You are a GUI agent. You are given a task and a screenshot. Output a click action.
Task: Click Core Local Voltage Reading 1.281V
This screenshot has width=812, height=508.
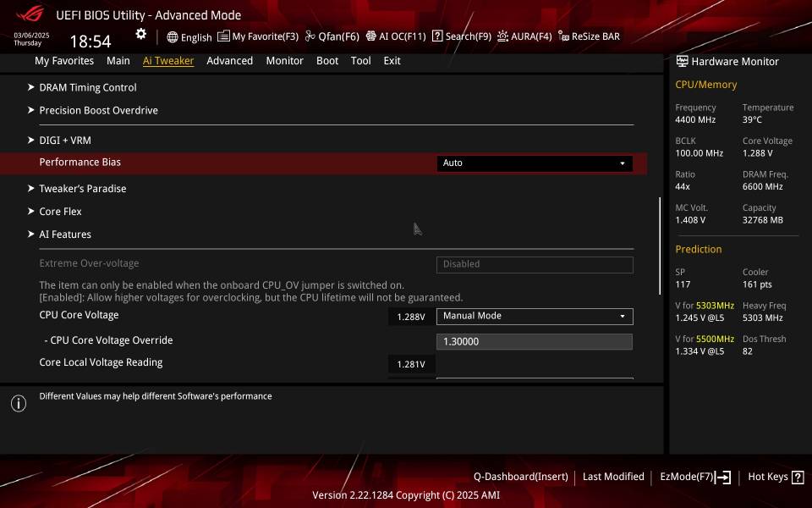click(x=411, y=364)
